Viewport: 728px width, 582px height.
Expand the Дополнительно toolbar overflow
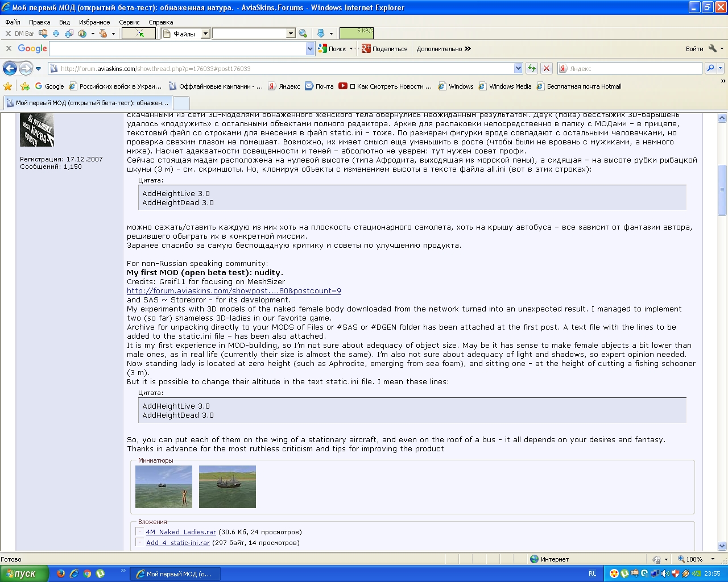(444, 49)
